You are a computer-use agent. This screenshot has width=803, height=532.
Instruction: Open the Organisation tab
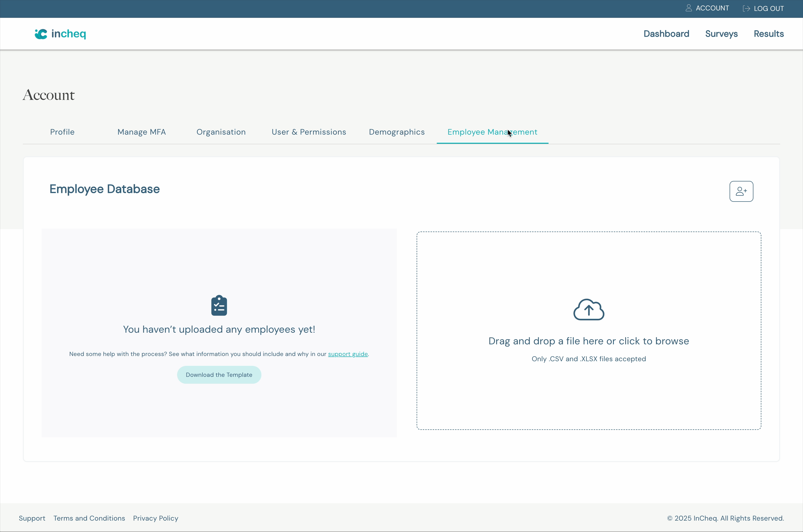pos(221,132)
